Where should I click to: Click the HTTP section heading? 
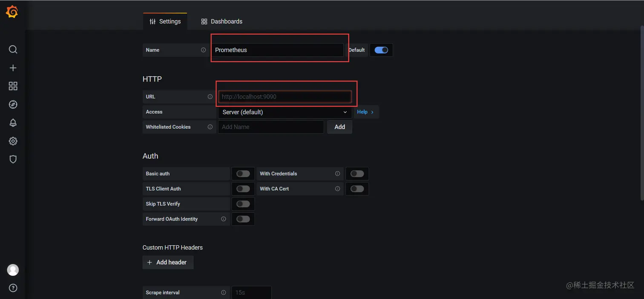pos(152,79)
